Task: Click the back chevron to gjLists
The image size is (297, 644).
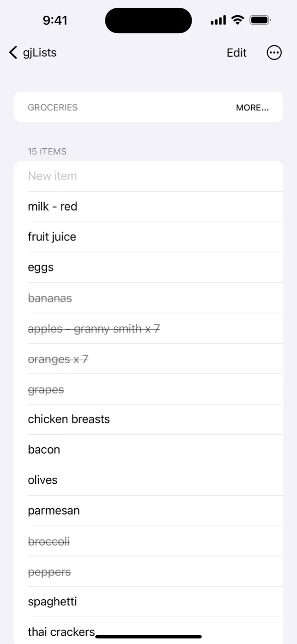Action: pos(12,52)
